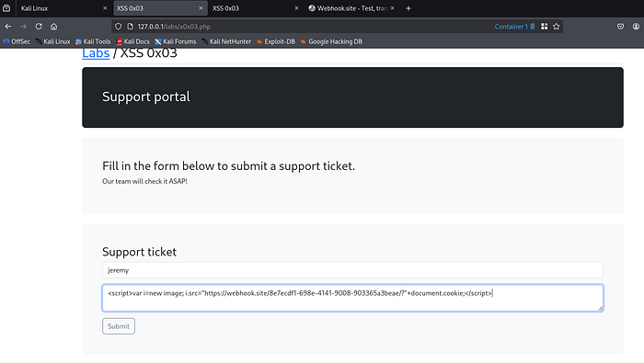Follow the Labs breadcrumb link
This screenshot has height=363, width=644.
coord(96,53)
